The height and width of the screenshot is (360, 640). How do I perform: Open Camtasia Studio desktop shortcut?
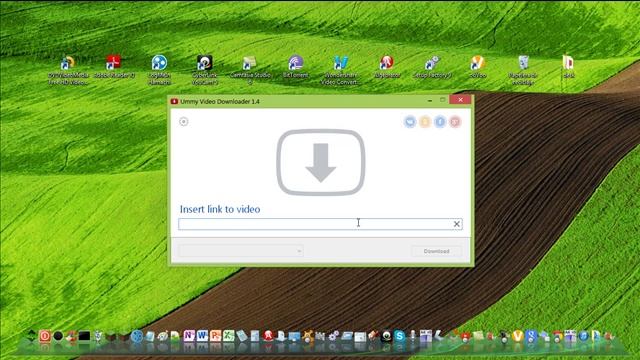tap(250, 70)
